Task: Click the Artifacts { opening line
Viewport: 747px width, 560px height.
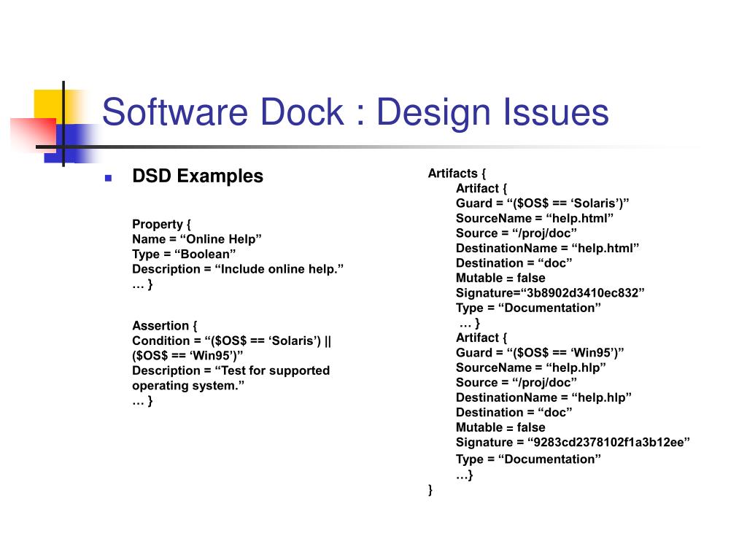Action: click(457, 173)
